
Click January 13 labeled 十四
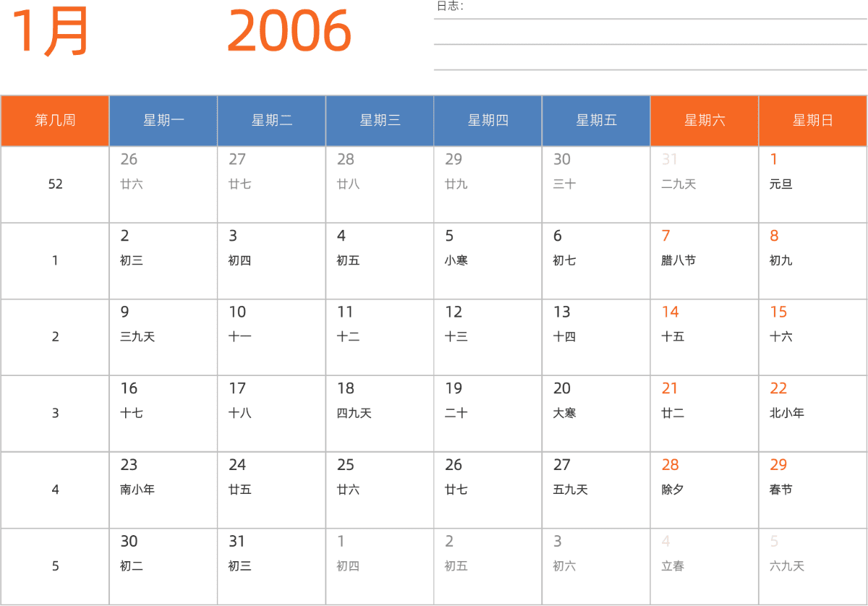click(x=596, y=337)
